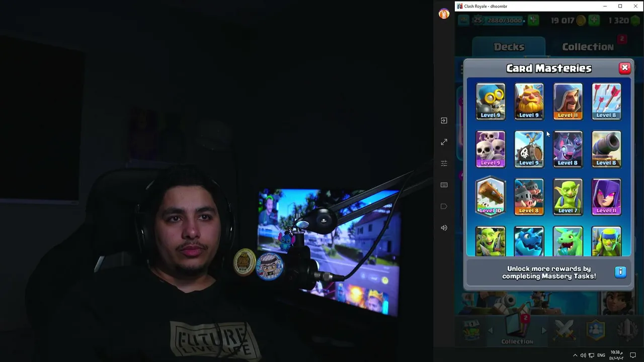Open the blue Electro Dragon card
Image resolution: width=644 pixels, height=362 pixels.
coord(529,241)
